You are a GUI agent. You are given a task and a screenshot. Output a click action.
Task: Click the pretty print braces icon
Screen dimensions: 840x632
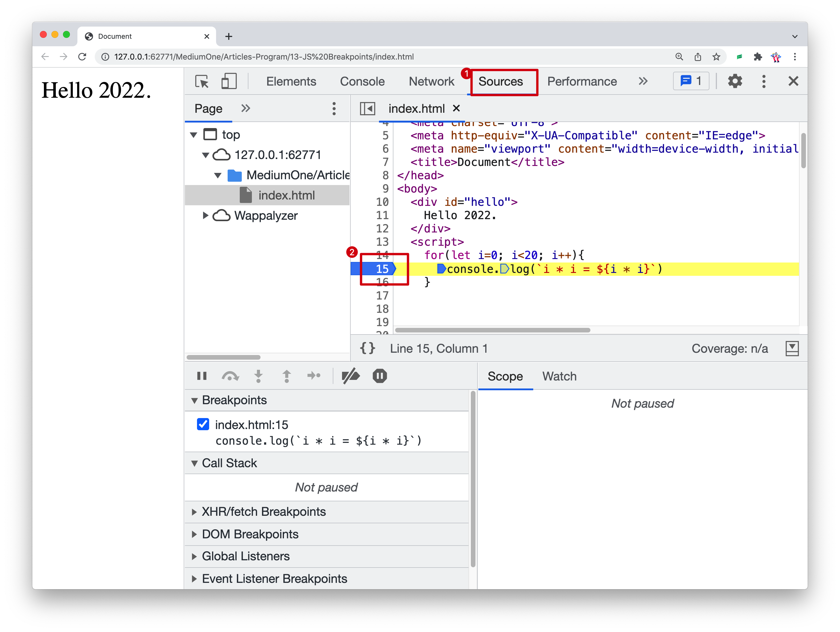pyautogui.click(x=367, y=348)
